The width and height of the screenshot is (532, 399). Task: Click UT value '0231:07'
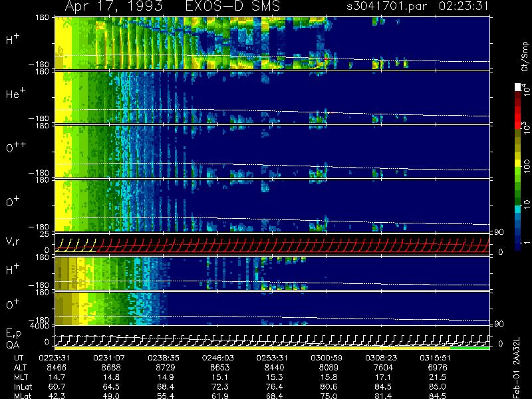(109, 358)
